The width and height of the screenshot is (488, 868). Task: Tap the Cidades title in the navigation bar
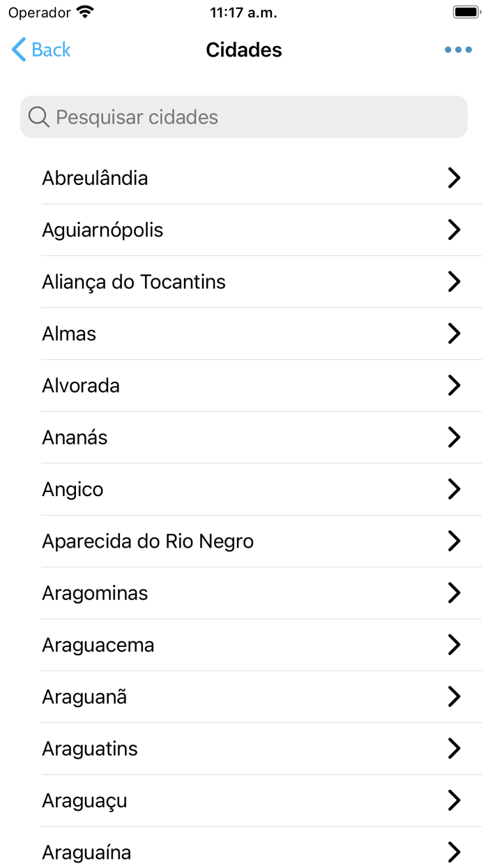point(243,50)
